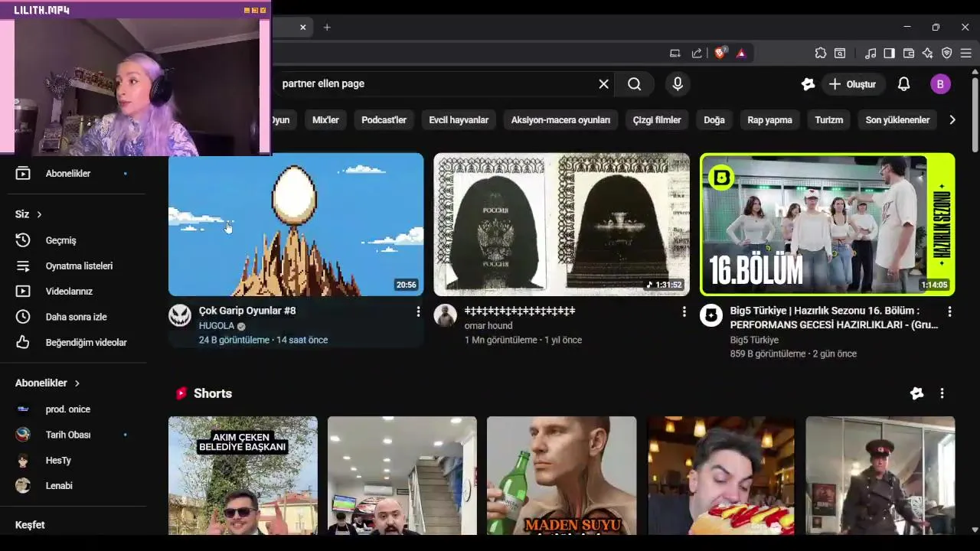
Task: Open the browser hamburger menu
Action: click(966, 53)
